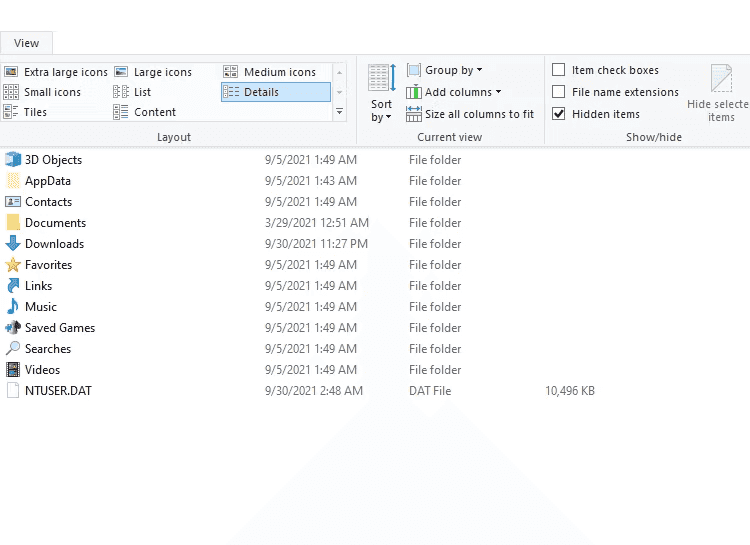
Task: Click the Size all columns to fit icon
Action: pyautogui.click(x=414, y=114)
